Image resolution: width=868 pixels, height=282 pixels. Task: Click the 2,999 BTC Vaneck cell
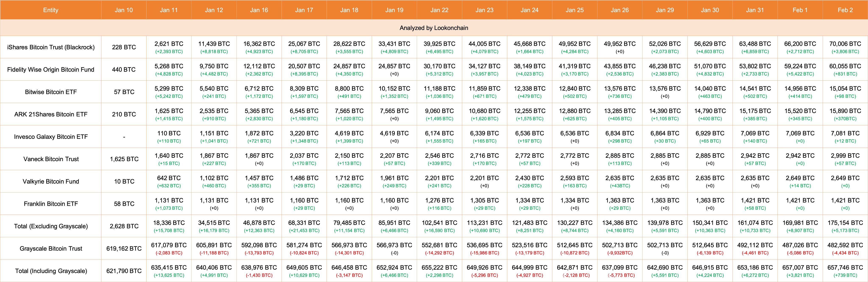click(845, 159)
